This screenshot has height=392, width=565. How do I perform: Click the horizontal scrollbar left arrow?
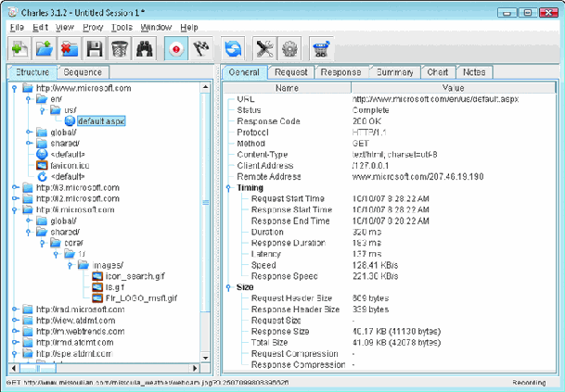[14, 368]
